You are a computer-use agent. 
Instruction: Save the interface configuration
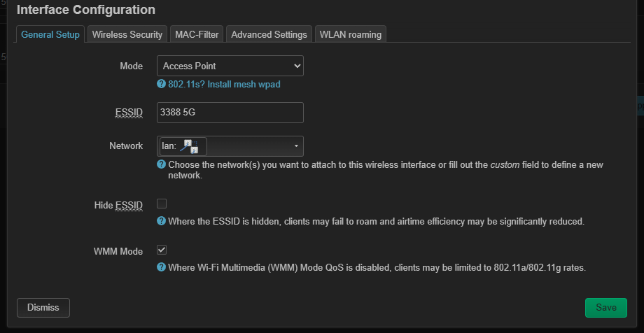pyautogui.click(x=605, y=308)
